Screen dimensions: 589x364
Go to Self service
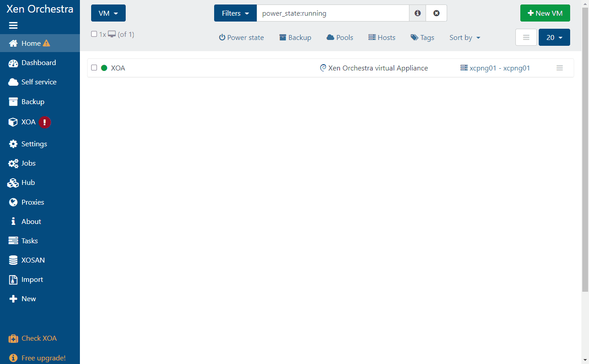click(x=40, y=82)
